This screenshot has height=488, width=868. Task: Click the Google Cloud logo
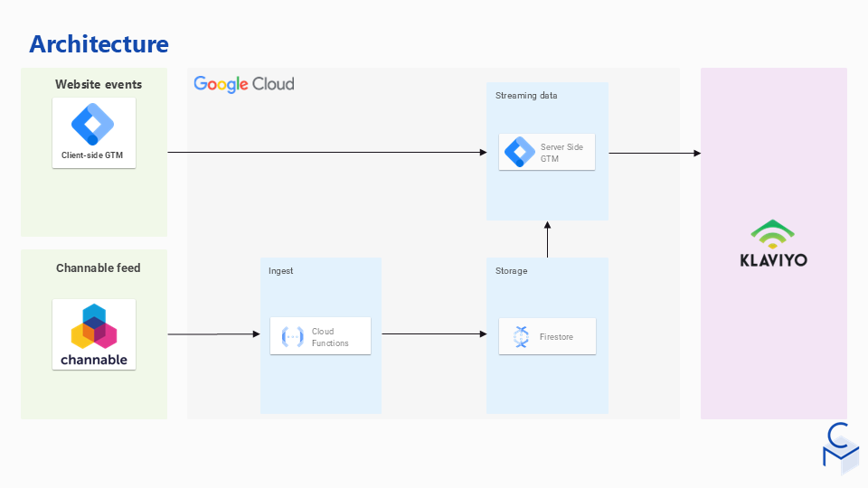point(244,84)
